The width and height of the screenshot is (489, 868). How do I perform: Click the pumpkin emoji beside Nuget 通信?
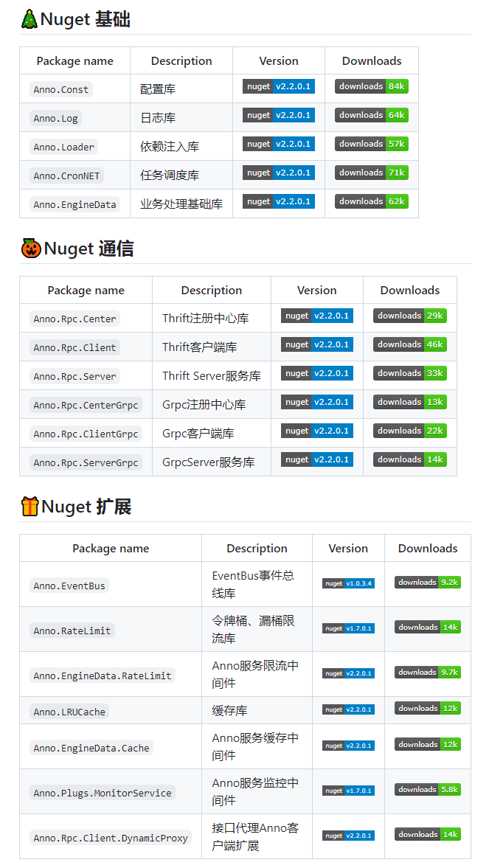(x=31, y=249)
